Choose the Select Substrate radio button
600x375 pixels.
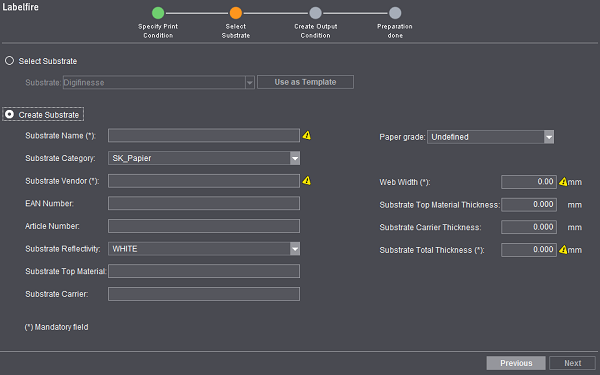click(10, 61)
